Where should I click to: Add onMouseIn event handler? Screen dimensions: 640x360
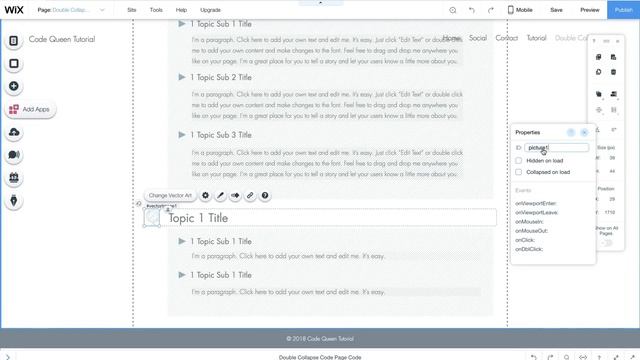click(529, 222)
